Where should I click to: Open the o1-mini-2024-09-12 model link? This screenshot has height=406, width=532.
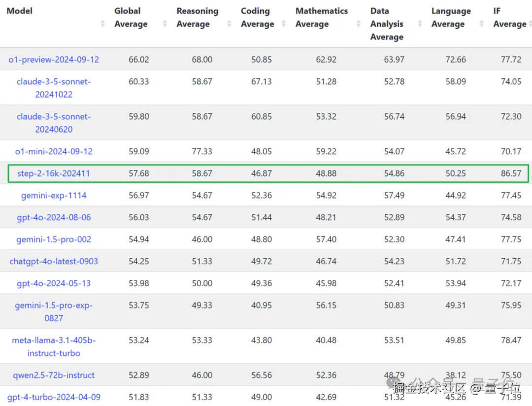point(54,151)
